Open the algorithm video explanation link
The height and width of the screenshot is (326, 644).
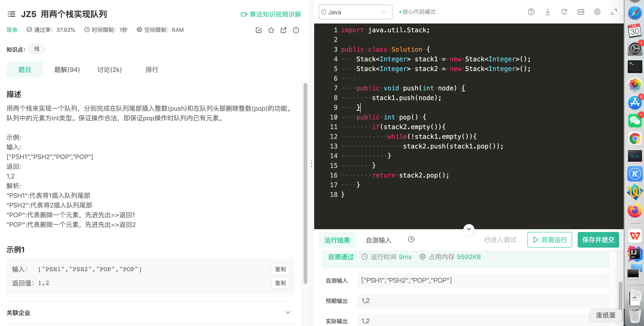(x=271, y=14)
